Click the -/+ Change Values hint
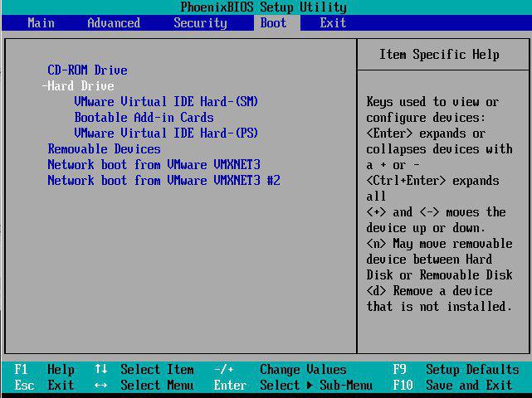This screenshot has width=532, height=398. coord(281,370)
